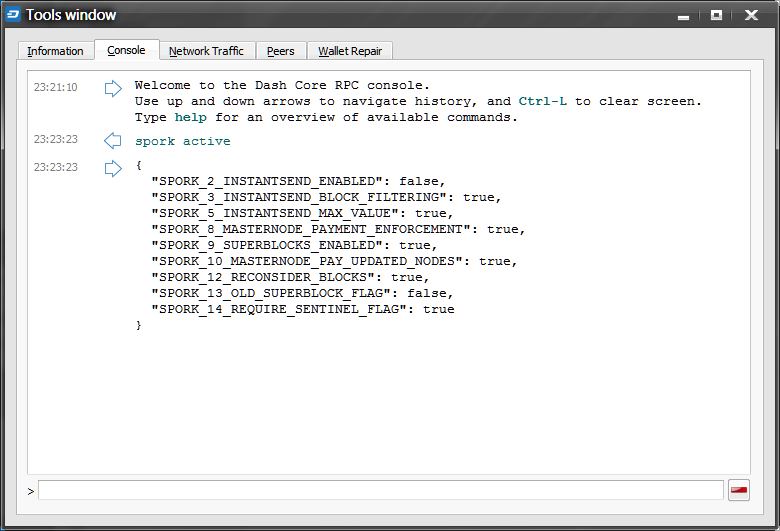
Task: Click the command prompt '>' symbol
Action: (31, 492)
